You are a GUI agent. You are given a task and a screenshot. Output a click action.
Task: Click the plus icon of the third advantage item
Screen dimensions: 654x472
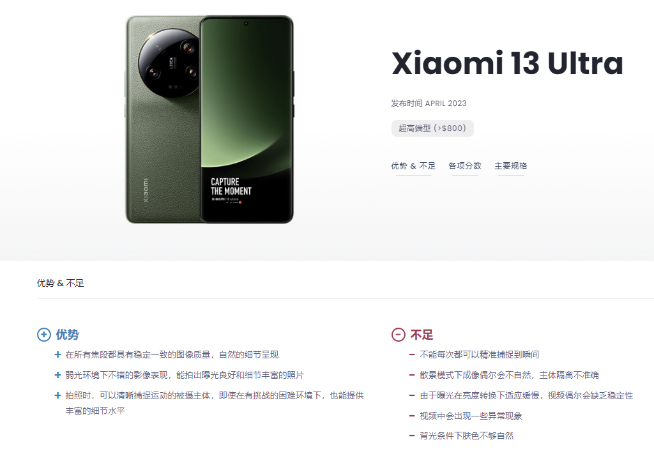58,395
